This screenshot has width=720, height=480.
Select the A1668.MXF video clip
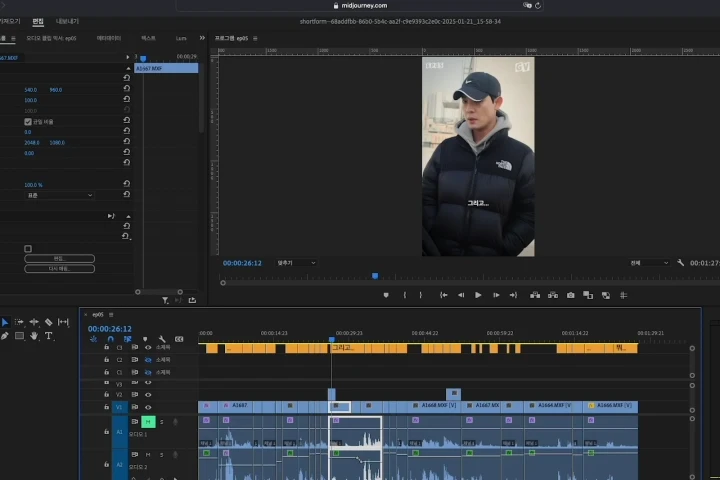[435, 406]
